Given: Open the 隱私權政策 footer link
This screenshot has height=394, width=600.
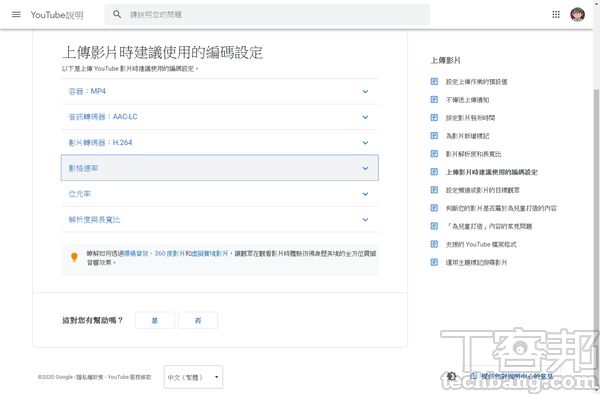Looking at the screenshot, I should pos(90,377).
